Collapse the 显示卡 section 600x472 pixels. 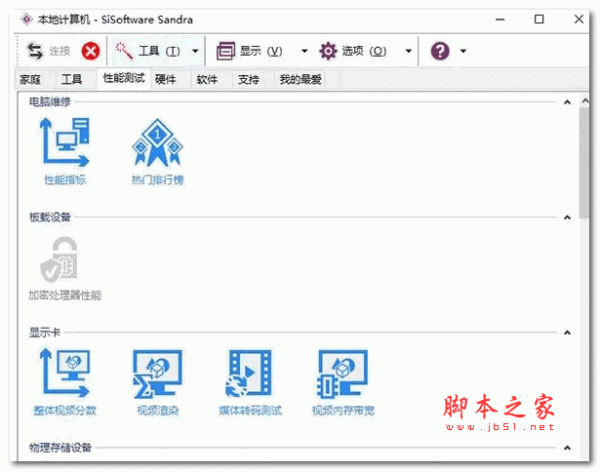click(567, 333)
